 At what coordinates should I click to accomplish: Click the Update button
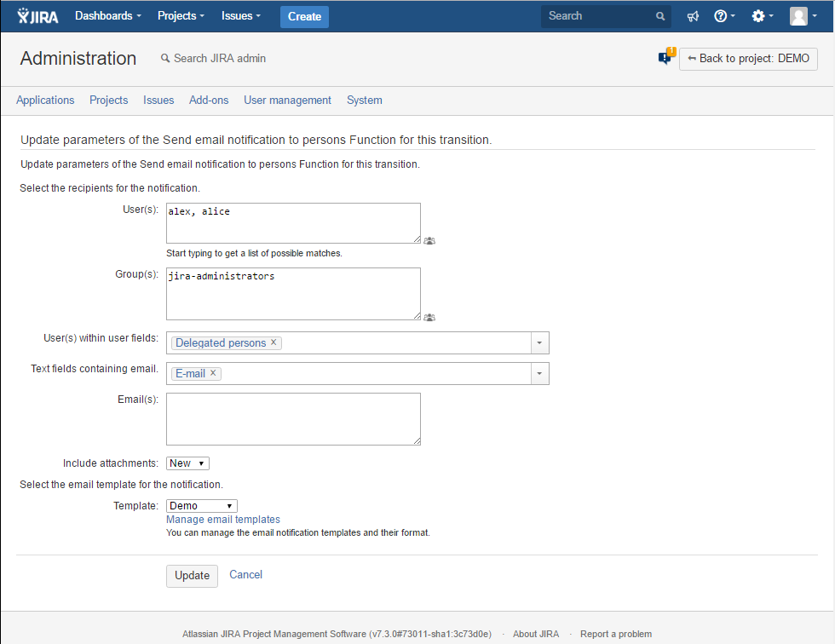coord(193,576)
